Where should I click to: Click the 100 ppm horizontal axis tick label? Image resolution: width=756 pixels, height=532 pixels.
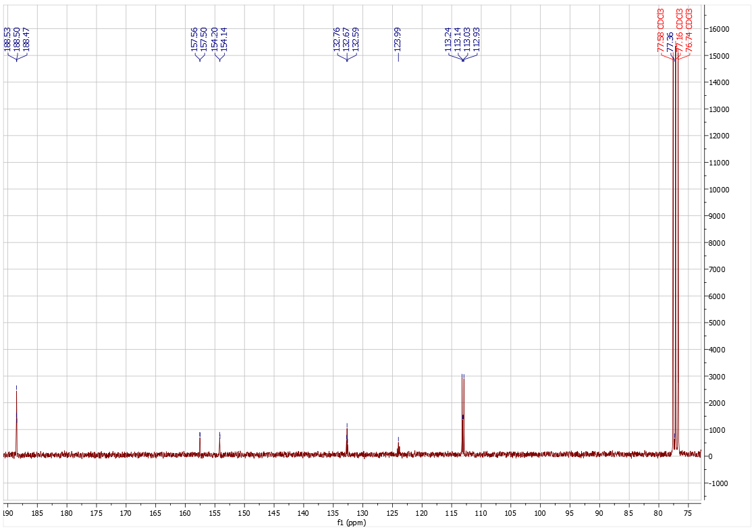[x=540, y=514]
